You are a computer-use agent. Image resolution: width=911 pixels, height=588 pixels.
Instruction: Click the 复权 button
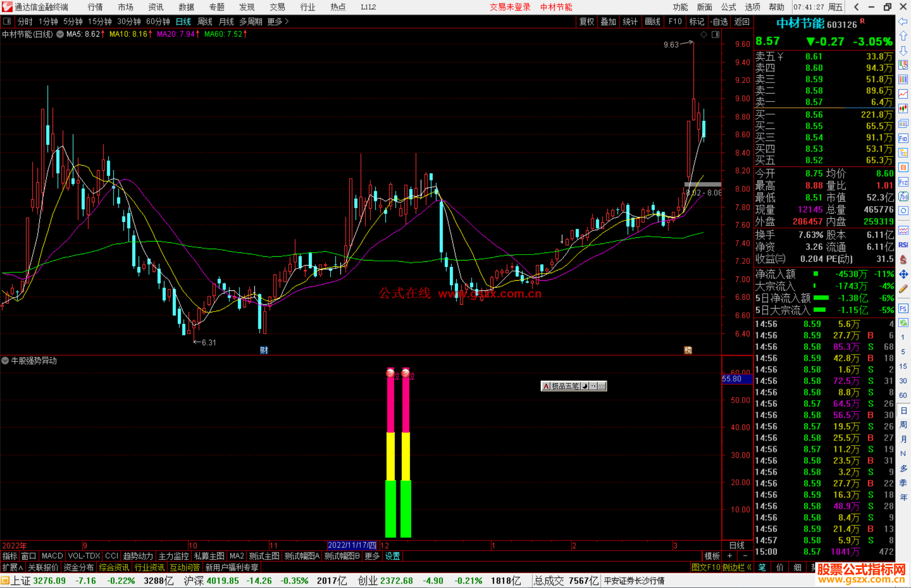coord(586,21)
